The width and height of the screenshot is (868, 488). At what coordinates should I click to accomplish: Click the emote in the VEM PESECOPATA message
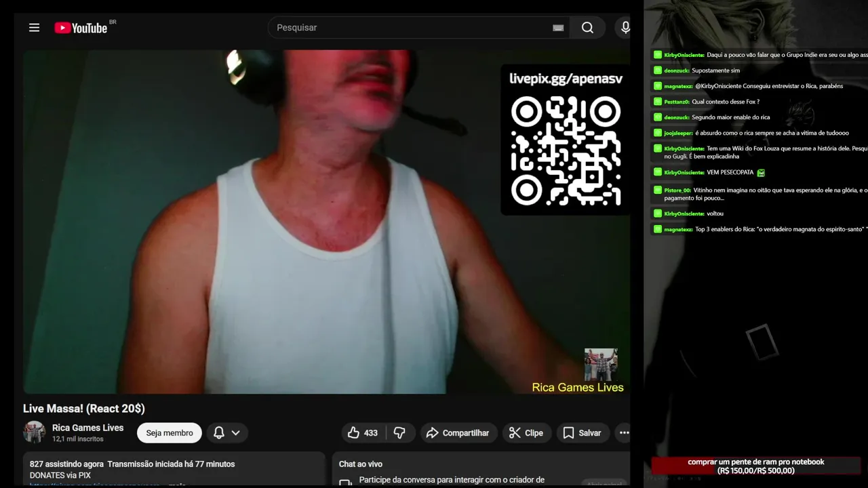(x=761, y=173)
